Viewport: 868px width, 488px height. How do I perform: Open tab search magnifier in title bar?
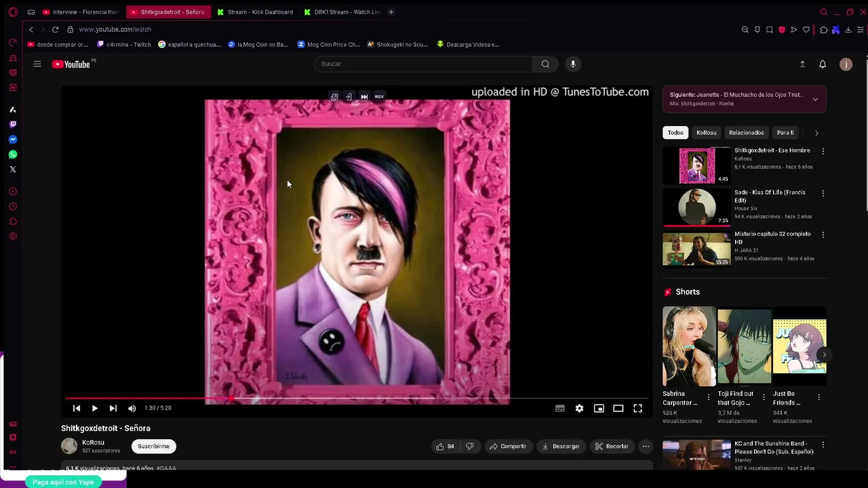824,12
